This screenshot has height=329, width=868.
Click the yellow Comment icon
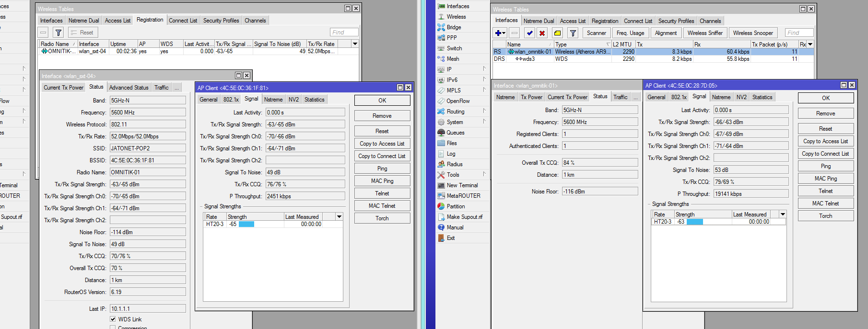[x=557, y=33]
